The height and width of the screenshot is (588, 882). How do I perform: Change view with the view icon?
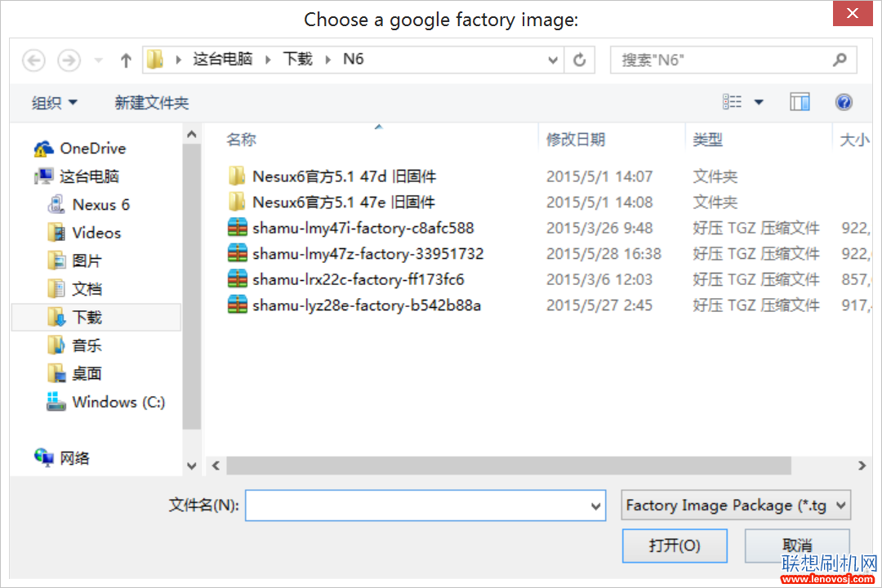pos(732,102)
